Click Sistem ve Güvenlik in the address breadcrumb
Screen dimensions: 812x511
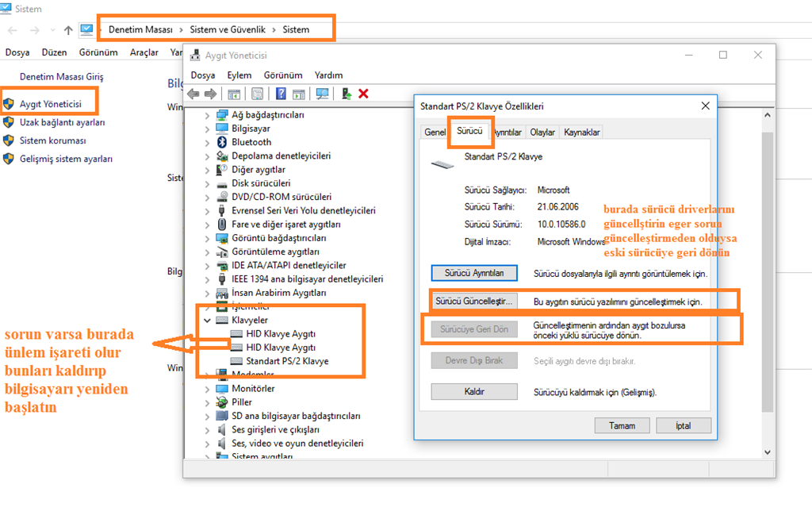(x=228, y=29)
